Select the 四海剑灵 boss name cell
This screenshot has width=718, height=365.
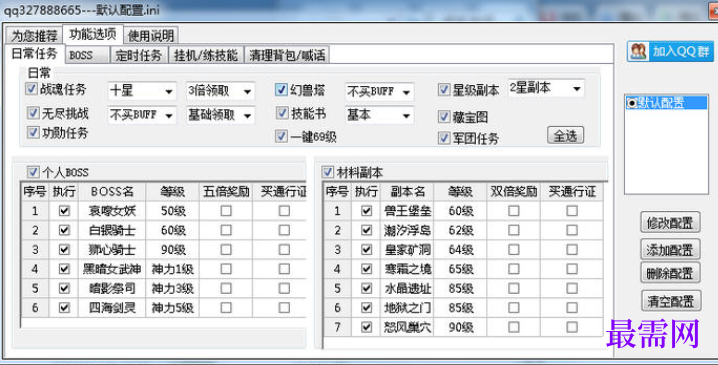pos(112,308)
